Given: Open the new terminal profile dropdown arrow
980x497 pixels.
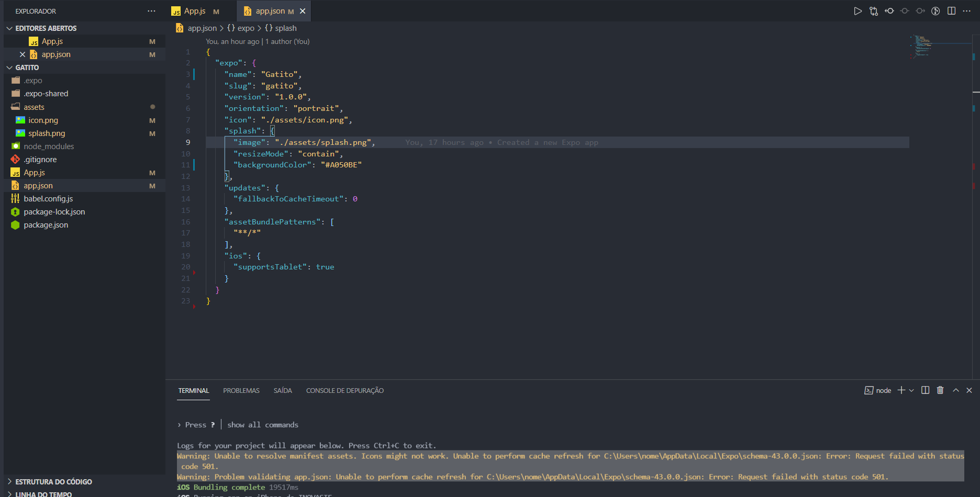Looking at the screenshot, I should [x=911, y=391].
